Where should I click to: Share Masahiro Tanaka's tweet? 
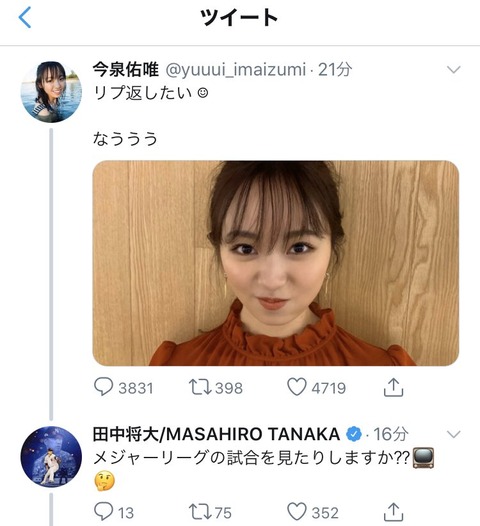393,512
